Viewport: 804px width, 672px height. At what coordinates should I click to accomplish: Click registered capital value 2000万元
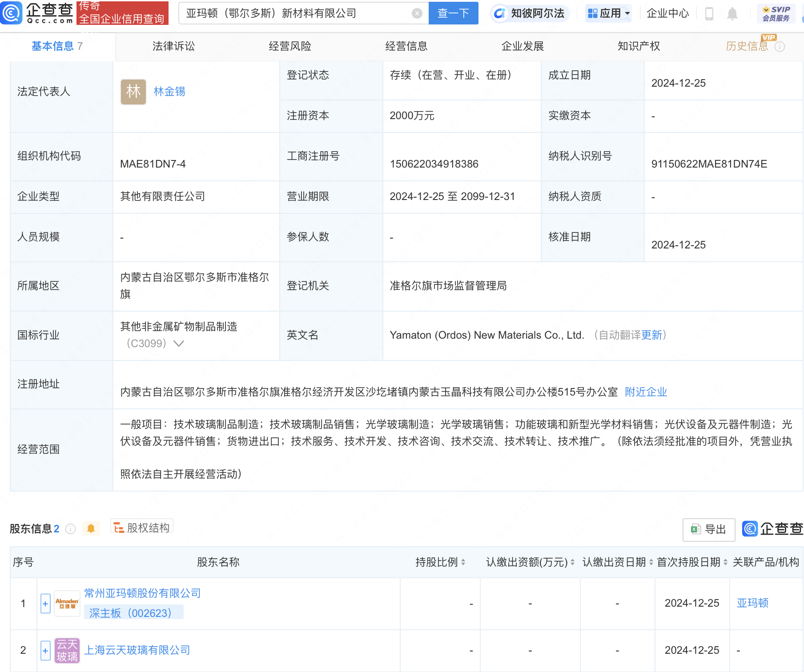pos(412,116)
